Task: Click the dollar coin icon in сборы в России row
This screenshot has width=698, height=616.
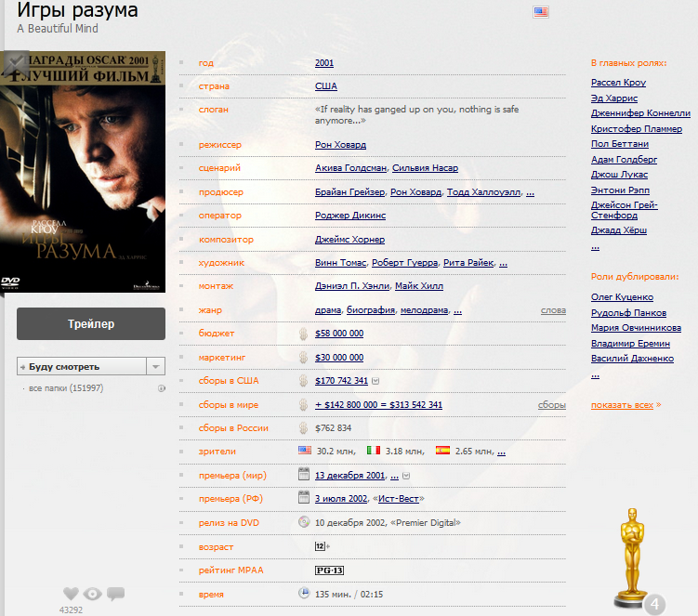Action: pos(304,428)
